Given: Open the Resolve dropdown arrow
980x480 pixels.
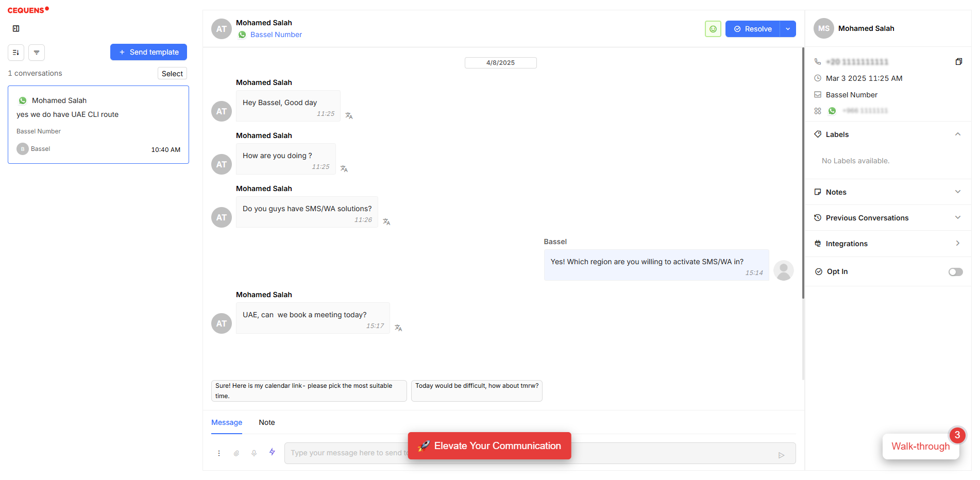Looking at the screenshot, I should coord(788,29).
